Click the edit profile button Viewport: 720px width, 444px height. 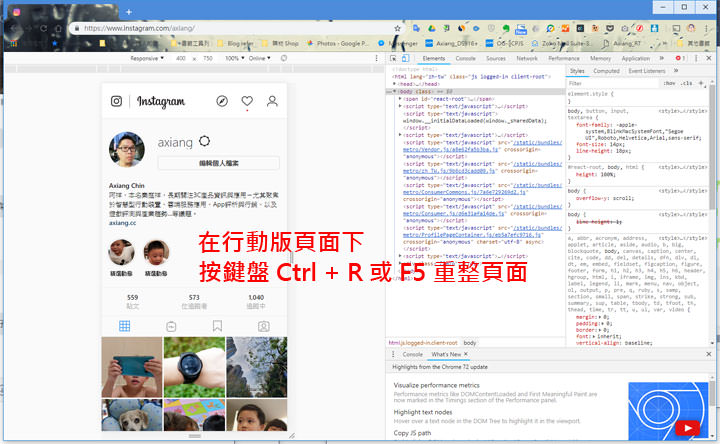click(219, 163)
